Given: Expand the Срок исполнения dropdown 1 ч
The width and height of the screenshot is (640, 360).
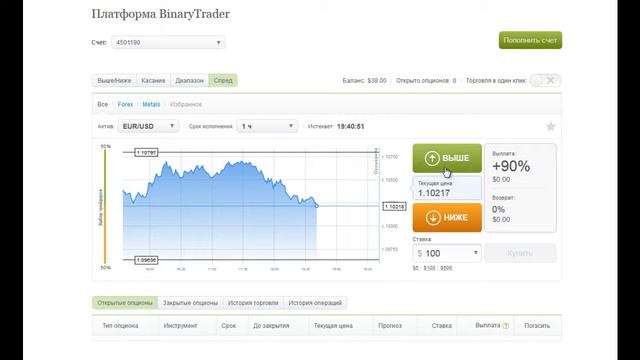Looking at the screenshot, I should [267, 126].
